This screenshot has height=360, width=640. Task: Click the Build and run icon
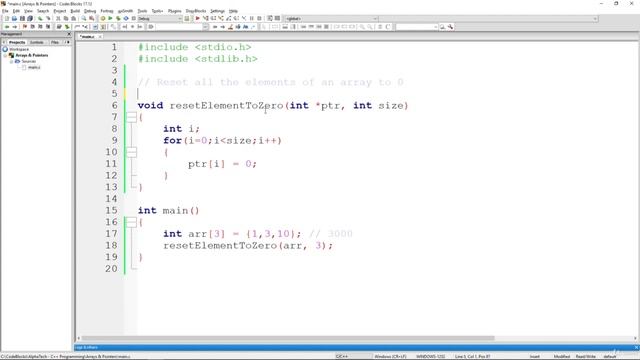click(x=118, y=19)
